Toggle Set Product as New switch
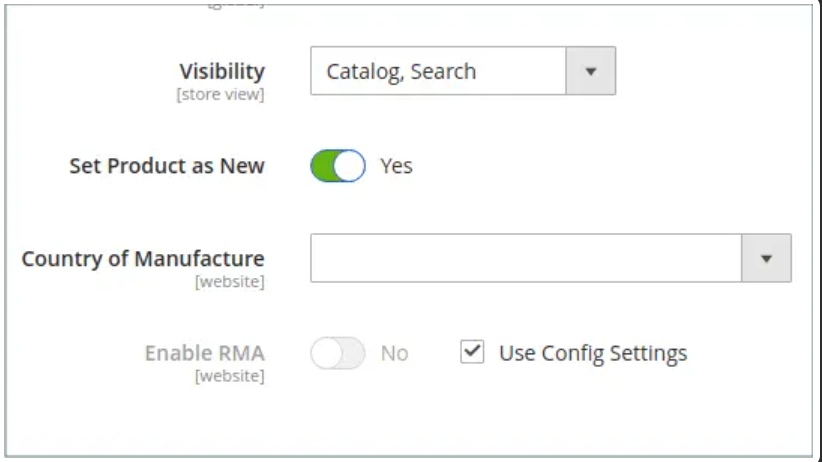This screenshot has height=462, width=822. coord(338,166)
